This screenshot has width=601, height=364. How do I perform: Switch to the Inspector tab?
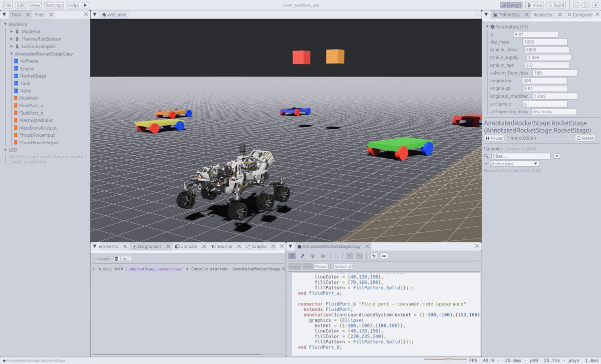[543, 15]
